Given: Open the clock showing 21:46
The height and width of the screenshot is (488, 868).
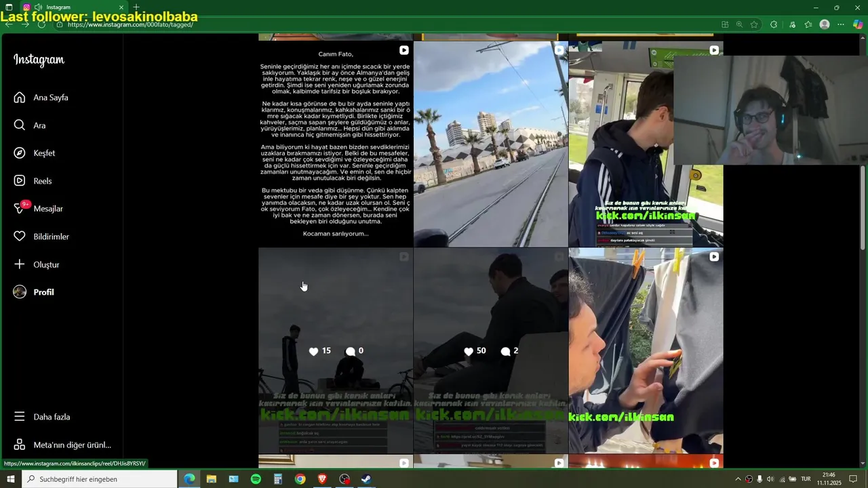Looking at the screenshot, I should [x=829, y=479].
